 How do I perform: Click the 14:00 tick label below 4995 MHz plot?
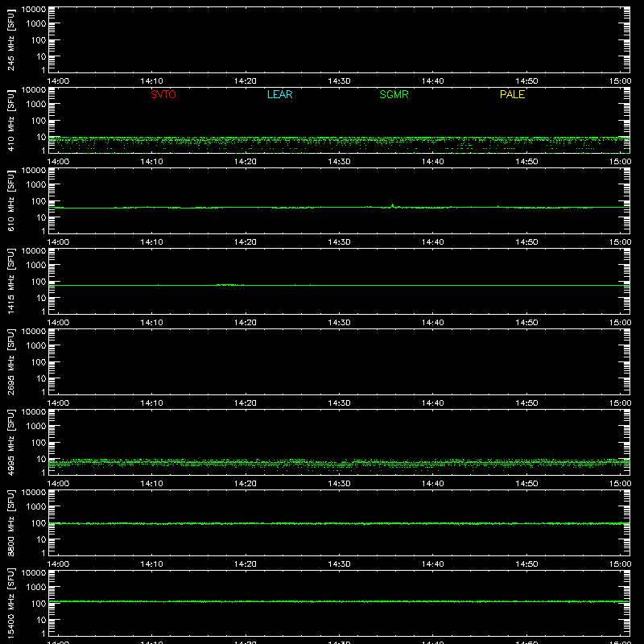pos(58,484)
